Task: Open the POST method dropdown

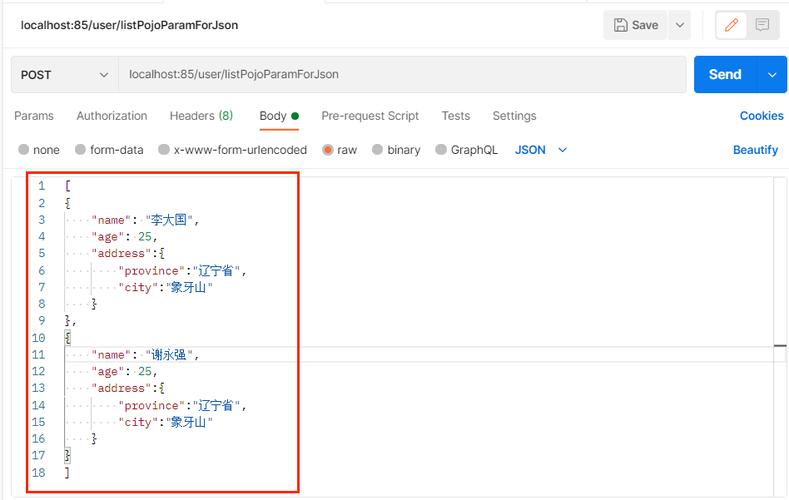Action: coord(64,75)
